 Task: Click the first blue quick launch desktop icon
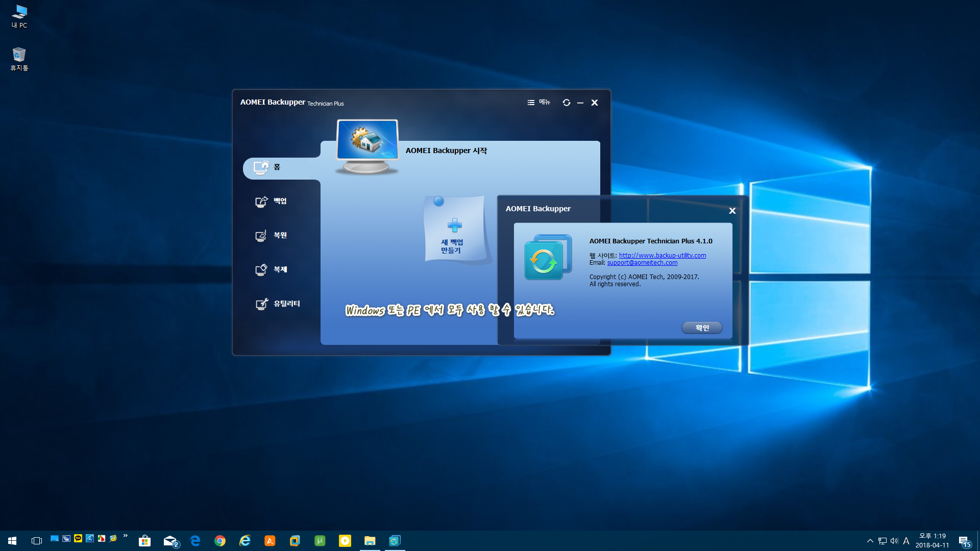55,538
